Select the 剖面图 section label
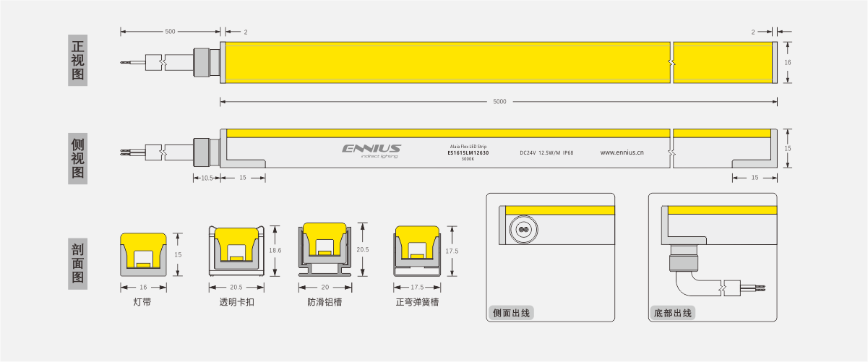This screenshot has height=362, width=868. pyautogui.click(x=77, y=264)
